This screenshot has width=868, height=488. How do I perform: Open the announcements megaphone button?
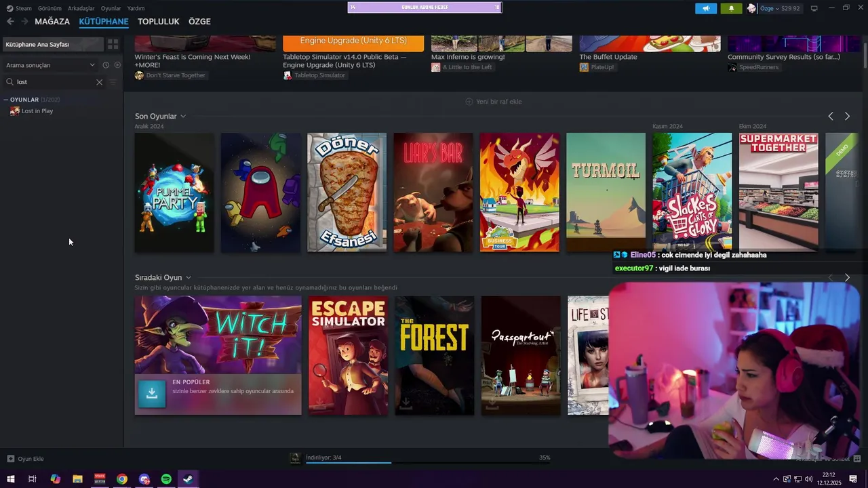(706, 8)
